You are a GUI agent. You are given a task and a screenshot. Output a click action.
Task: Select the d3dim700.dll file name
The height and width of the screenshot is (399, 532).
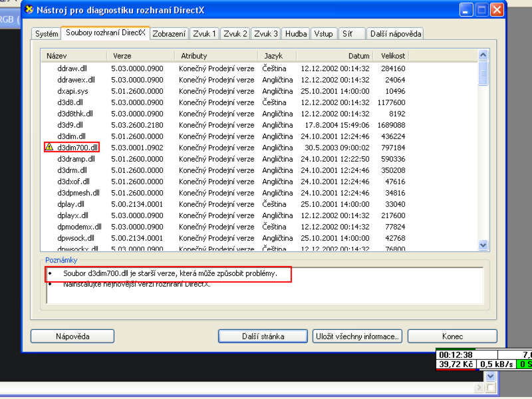(77, 148)
